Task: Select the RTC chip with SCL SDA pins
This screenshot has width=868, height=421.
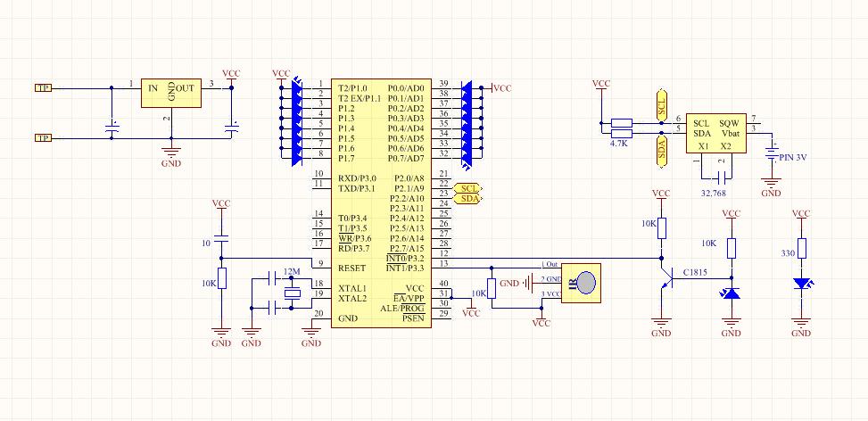Action: (716, 133)
